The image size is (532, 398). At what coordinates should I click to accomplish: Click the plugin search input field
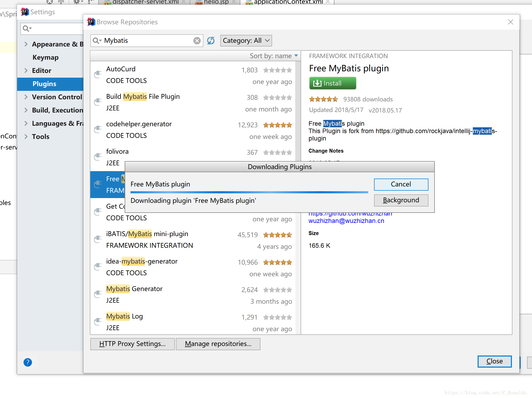pos(147,41)
